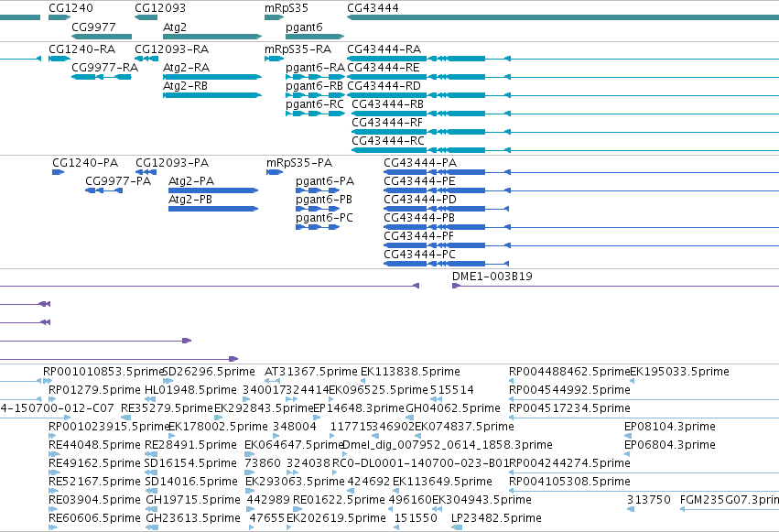Image resolution: width=779 pixels, height=532 pixels.
Task: Select protein CG12093-PA
Action: [146, 172]
